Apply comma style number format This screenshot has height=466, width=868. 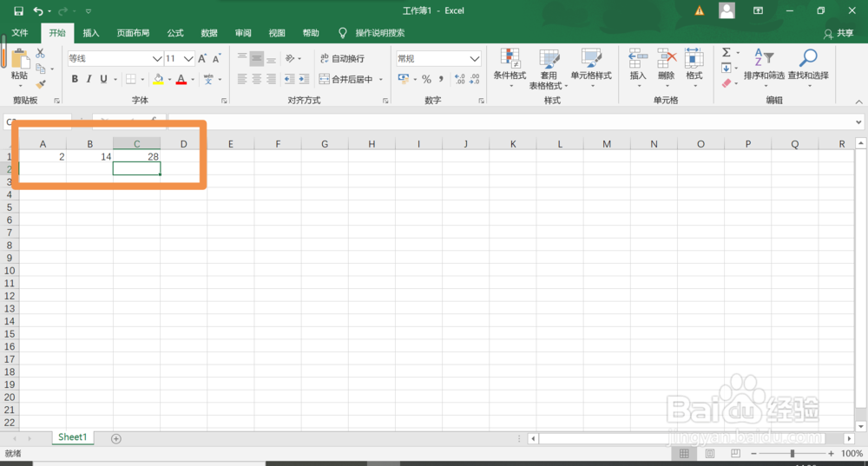tap(441, 79)
